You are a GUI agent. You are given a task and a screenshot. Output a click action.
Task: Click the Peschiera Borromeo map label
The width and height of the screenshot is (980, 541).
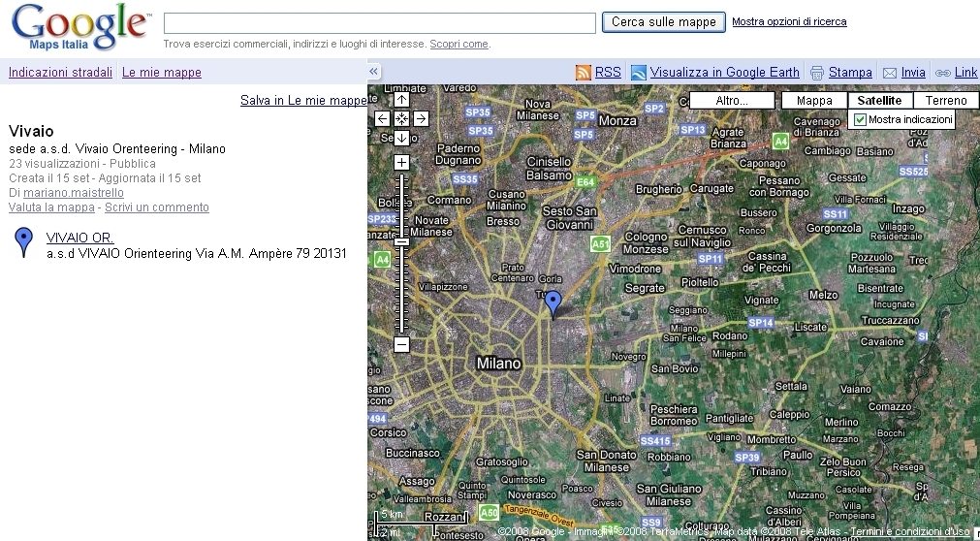coord(674,415)
